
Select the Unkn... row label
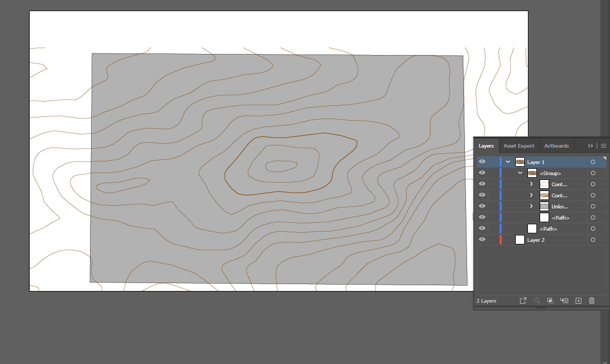click(560, 206)
